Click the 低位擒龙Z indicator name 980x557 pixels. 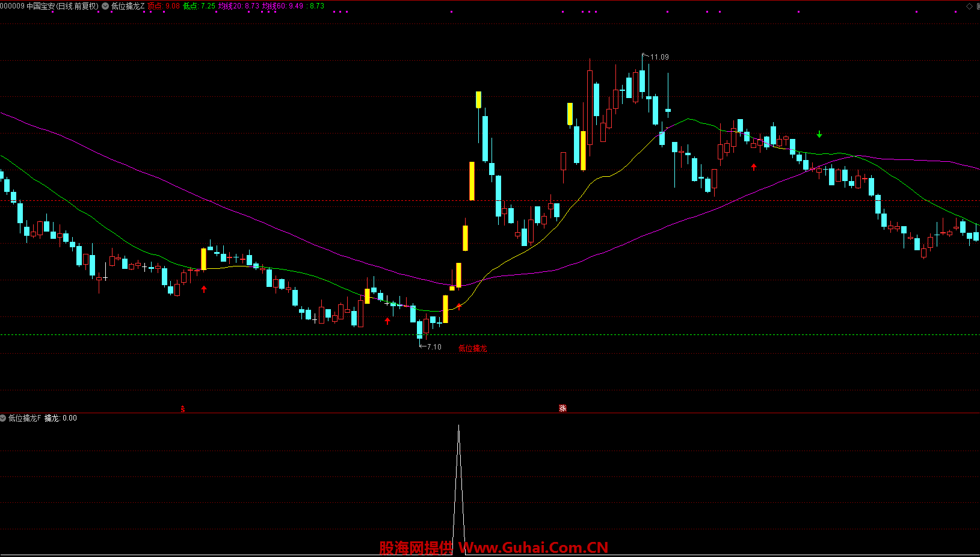(x=128, y=6)
